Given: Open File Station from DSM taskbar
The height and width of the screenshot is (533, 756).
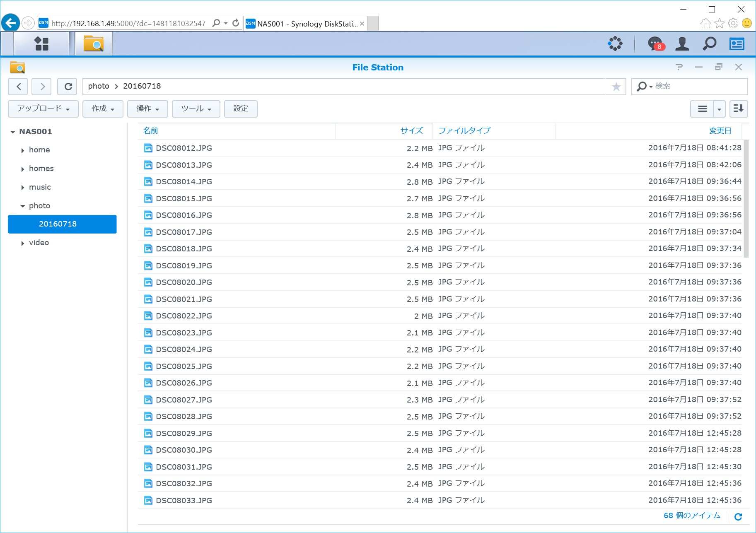Looking at the screenshot, I should click(x=94, y=43).
